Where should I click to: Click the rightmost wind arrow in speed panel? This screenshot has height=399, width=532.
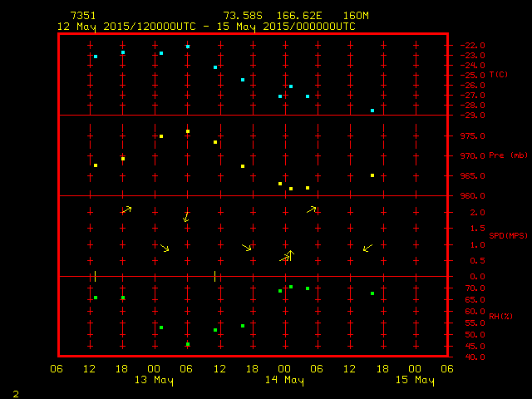point(367,248)
